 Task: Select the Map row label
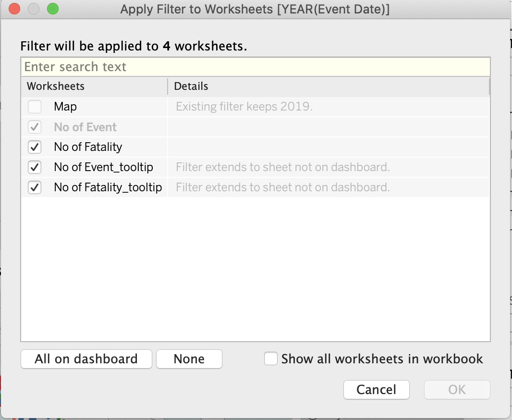tap(65, 107)
